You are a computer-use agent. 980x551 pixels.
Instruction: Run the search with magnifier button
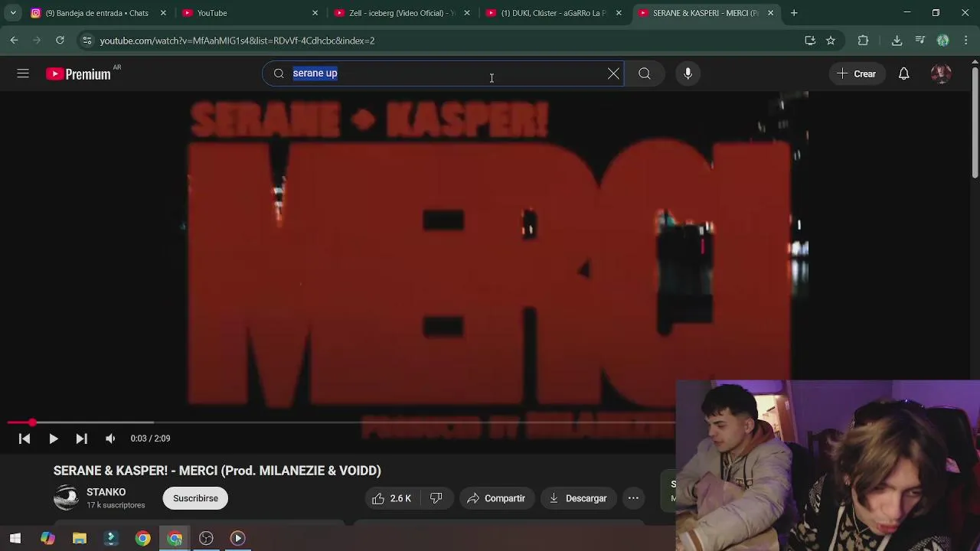coord(645,73)
